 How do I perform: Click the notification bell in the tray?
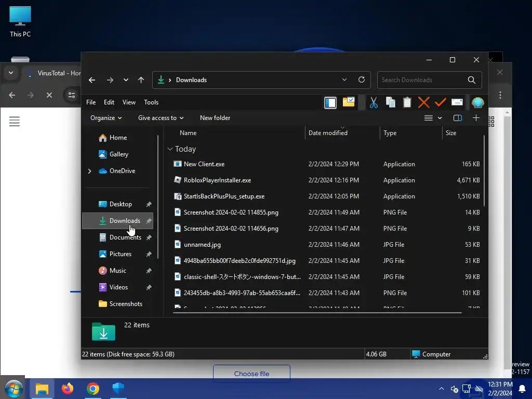pyautogui.click(x=522, y=389)
